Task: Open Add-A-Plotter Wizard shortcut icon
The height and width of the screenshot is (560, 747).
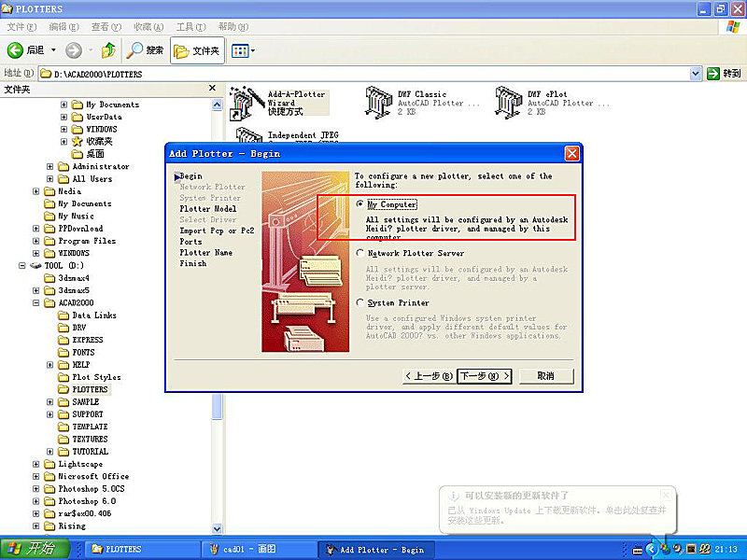Action: click(247, 103)
